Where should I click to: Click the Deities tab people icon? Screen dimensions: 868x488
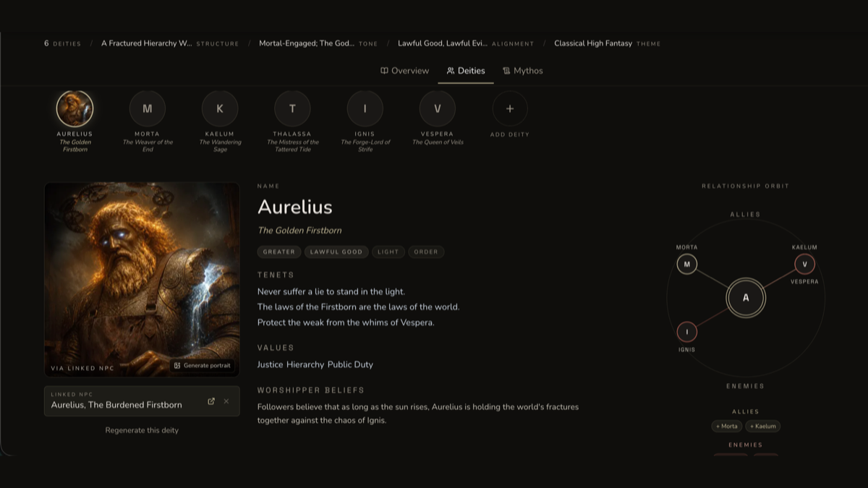click(451, 71)
